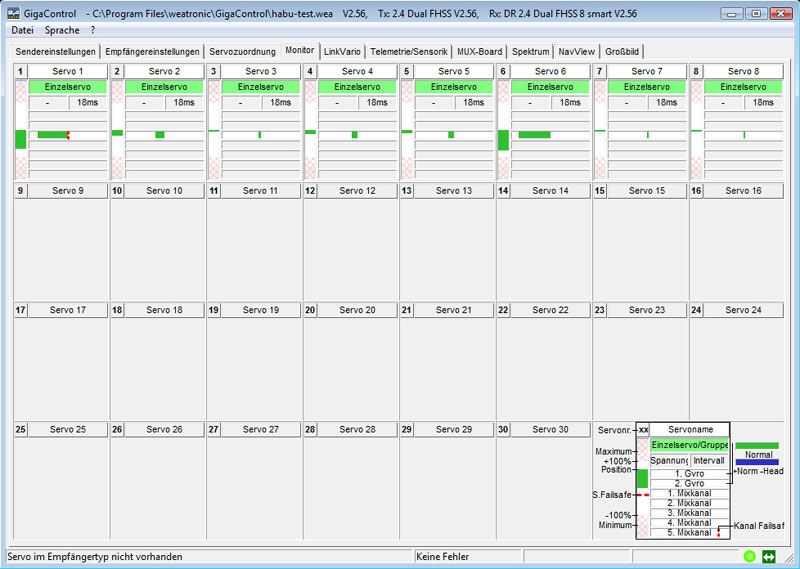This screenshot has width=800, height=569.
Task: Click the servo number 24 box
Action: (696, 310)
